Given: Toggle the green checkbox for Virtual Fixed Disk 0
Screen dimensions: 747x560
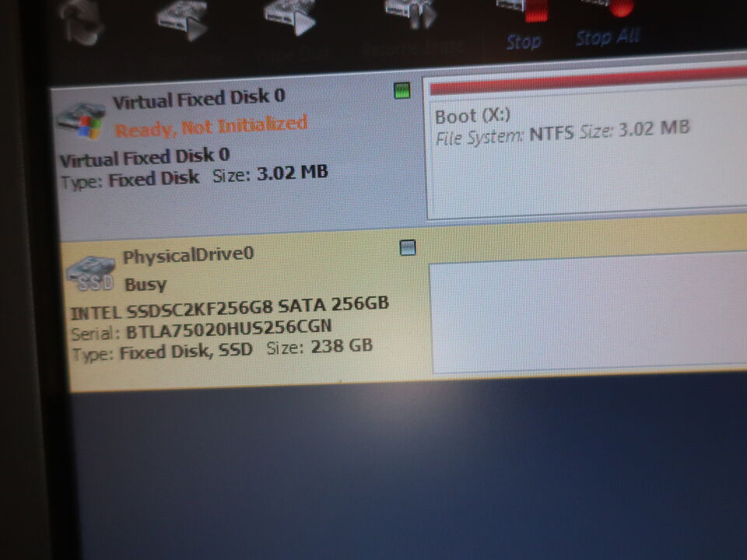Looking at the screenshot, I should (402, 92).
